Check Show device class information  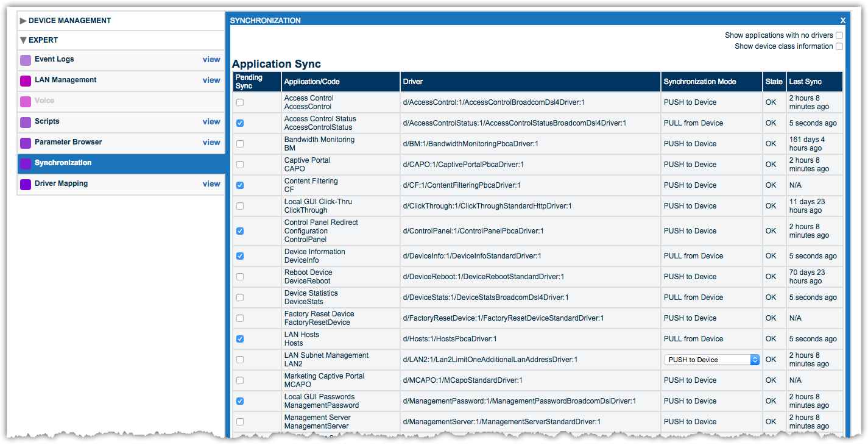point(839,46)
